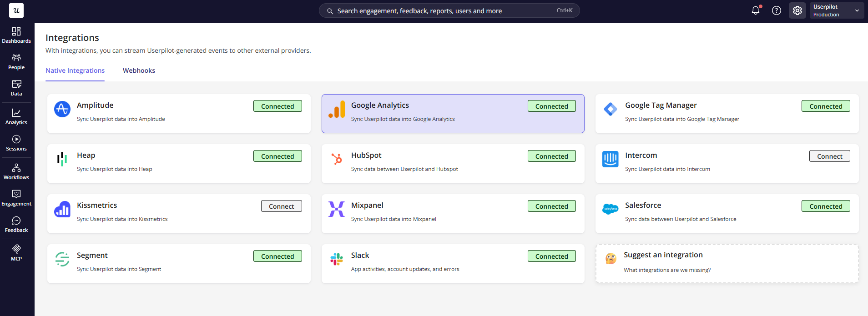Click the Segment logo icon

tap(62, 259)
